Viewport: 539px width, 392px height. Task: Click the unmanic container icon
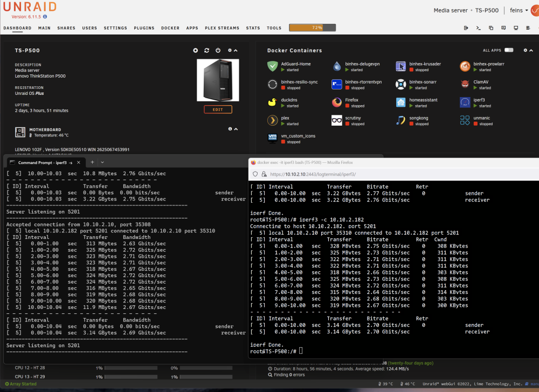point(465,120)
